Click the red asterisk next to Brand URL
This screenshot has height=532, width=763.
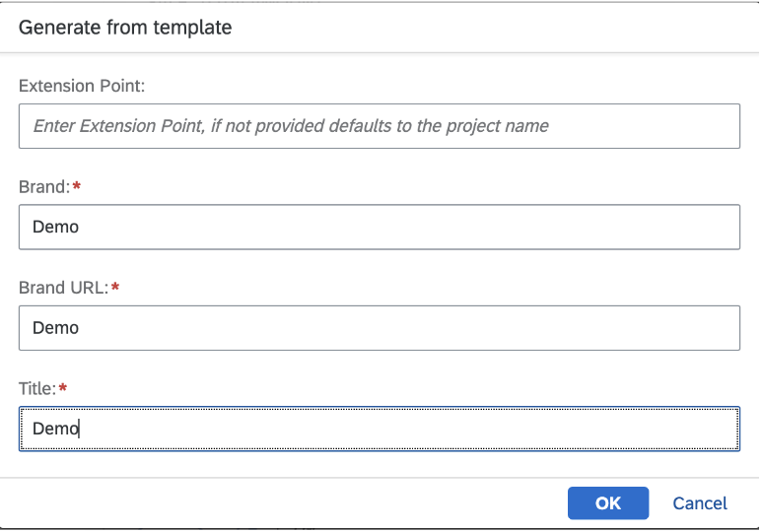click(114, 287)
